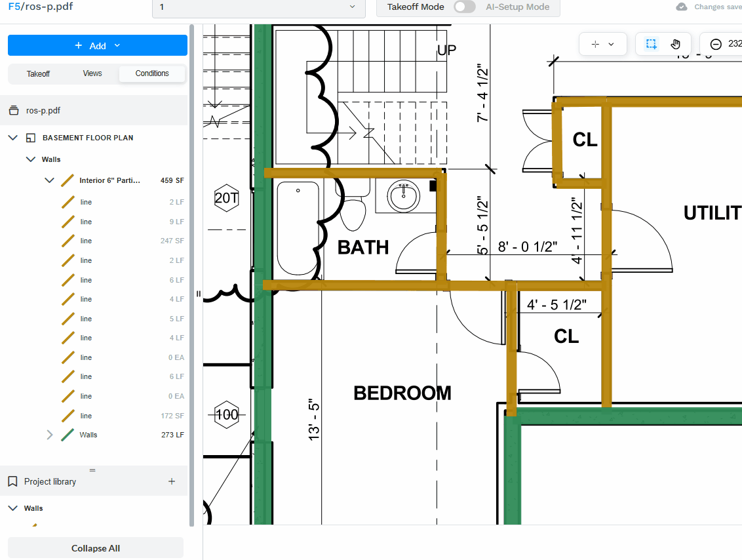Viewport: 742px width, 560px height.
Task: Select the rectangular area selection tool
Action: pos(651,44)
